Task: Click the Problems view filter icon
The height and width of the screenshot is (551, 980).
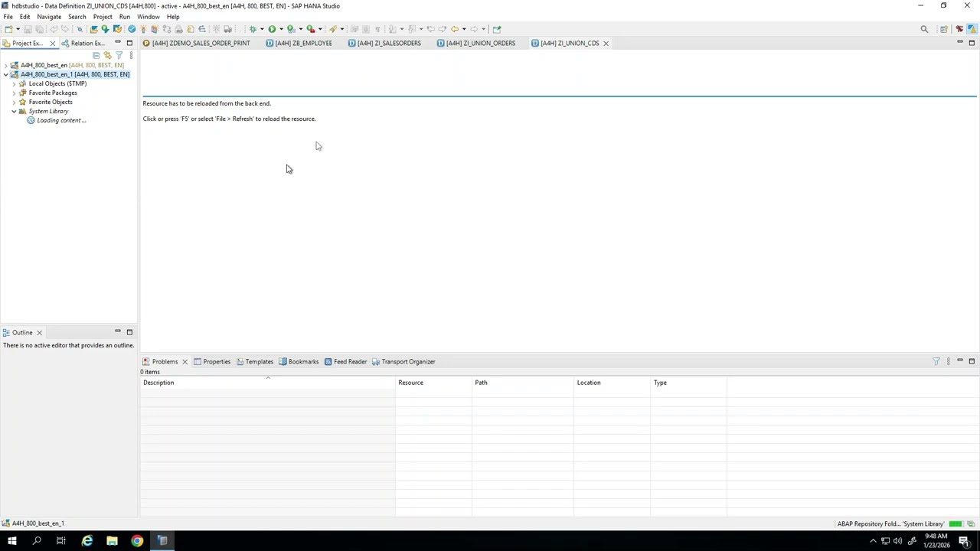Action: (x=936, y=361)
